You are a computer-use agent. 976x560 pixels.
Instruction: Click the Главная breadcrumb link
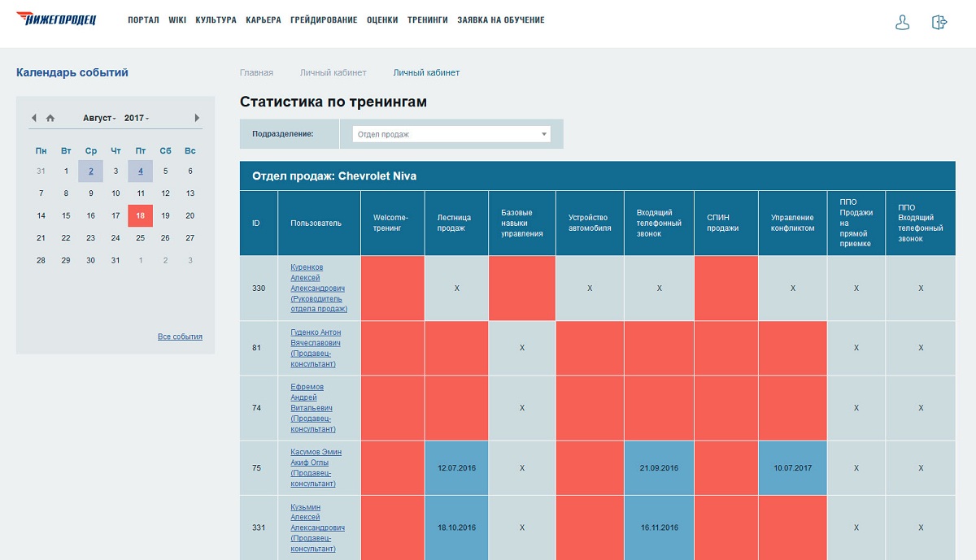pyautogui.click(x=256, y=73)
